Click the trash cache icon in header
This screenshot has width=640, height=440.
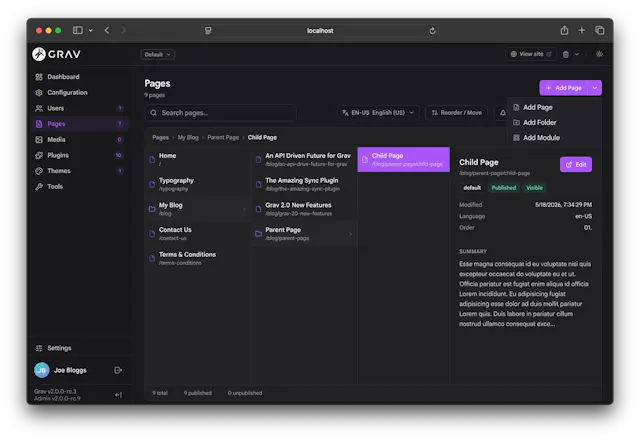click(x=566, y=54)
